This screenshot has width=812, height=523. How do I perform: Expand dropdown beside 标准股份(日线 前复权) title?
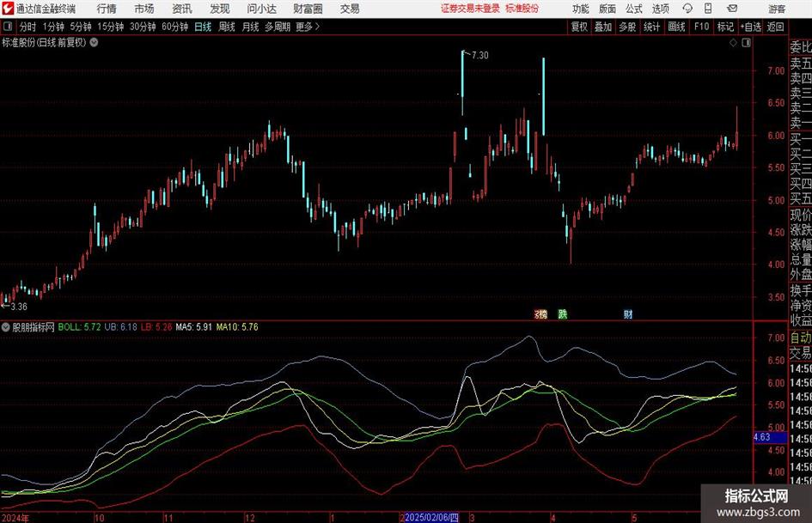point(95,42)
